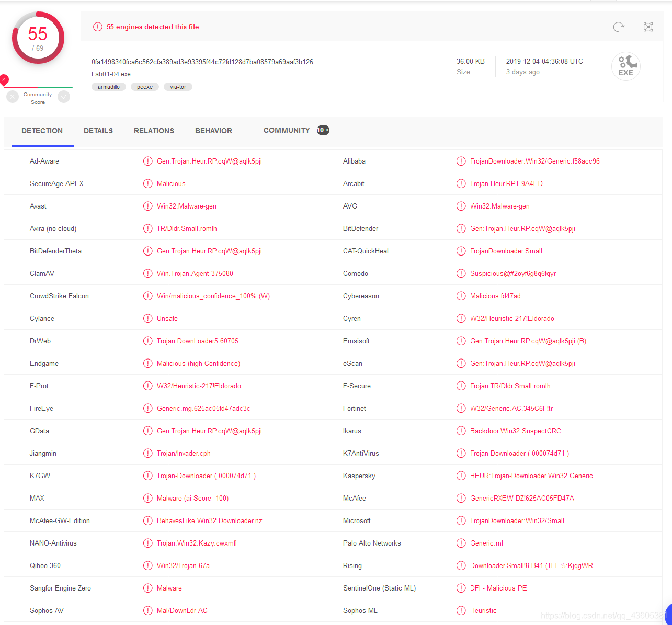
Task: Click the CAT-QuickHeal engine name
Action: coord(366,251)
